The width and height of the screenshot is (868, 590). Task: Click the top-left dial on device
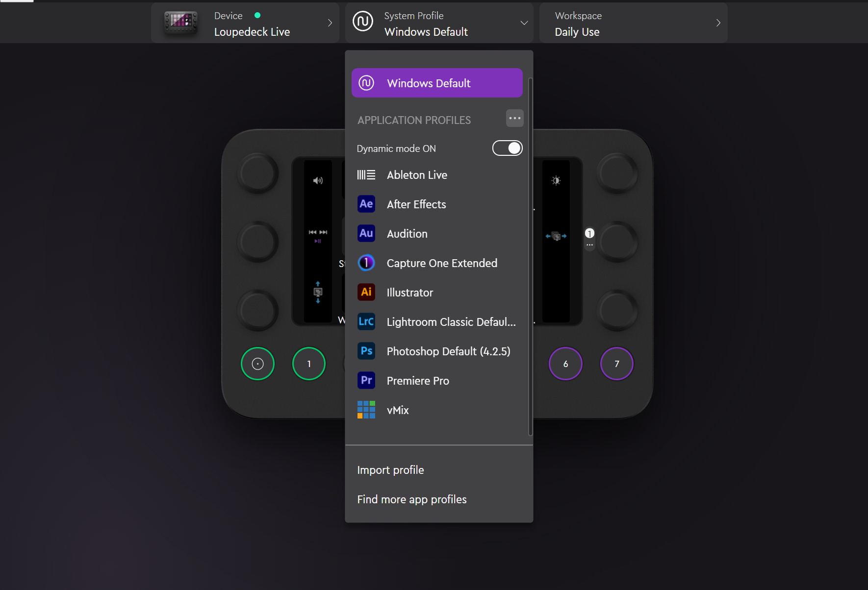pos(258,173)
